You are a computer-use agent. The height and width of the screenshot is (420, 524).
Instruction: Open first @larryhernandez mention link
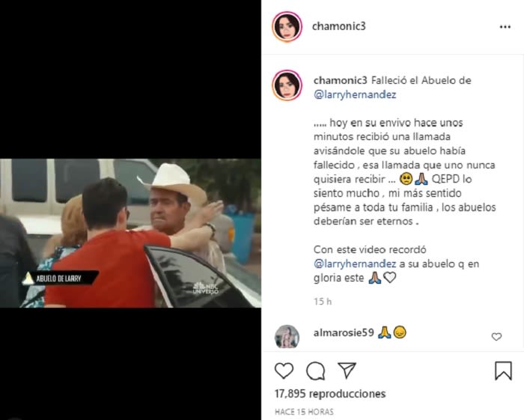tap(355, 94)
